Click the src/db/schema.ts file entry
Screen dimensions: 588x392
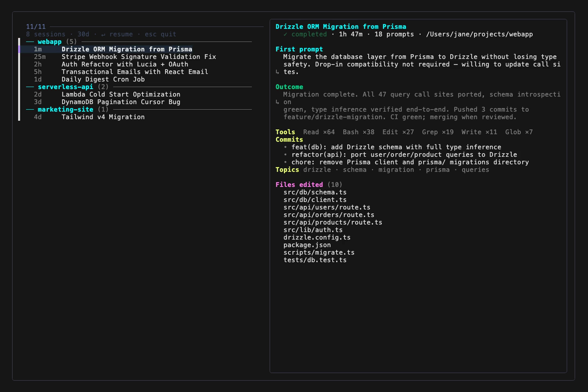click(315, 192)
